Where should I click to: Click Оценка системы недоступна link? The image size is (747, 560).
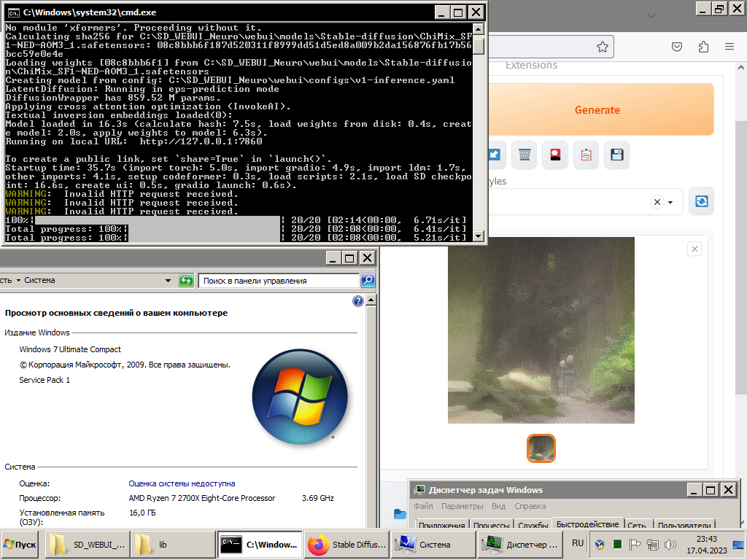click(x=182, y=483)
